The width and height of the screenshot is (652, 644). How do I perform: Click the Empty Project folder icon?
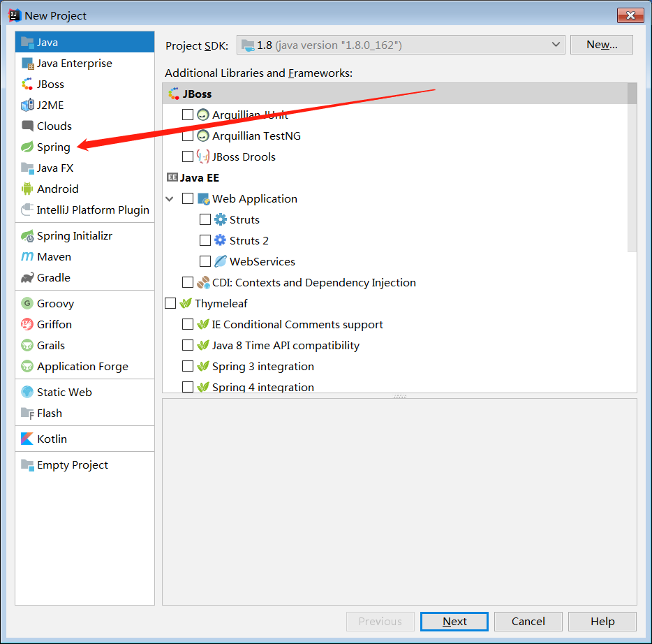point(27,464)
